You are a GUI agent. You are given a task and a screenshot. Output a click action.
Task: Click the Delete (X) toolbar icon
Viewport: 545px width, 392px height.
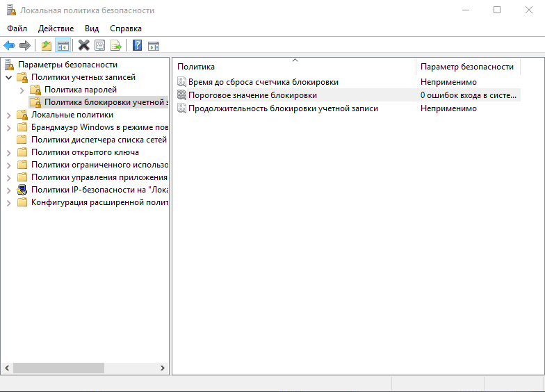(84, 46)
